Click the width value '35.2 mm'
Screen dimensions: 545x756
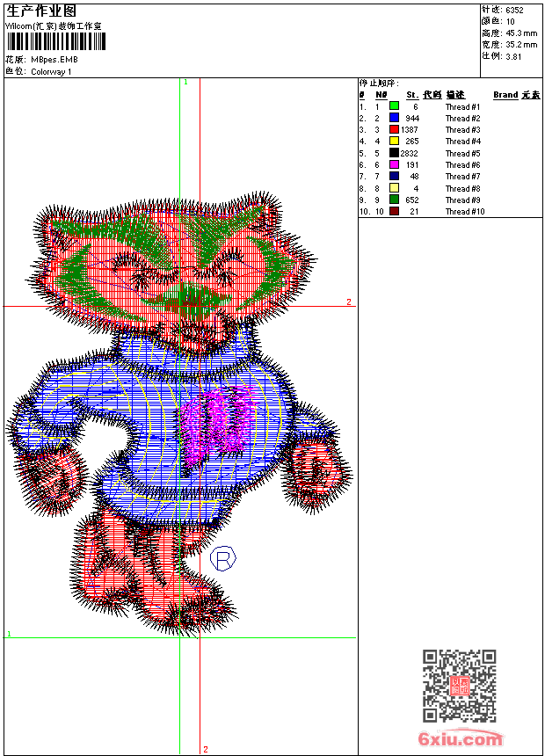[521, 45]
